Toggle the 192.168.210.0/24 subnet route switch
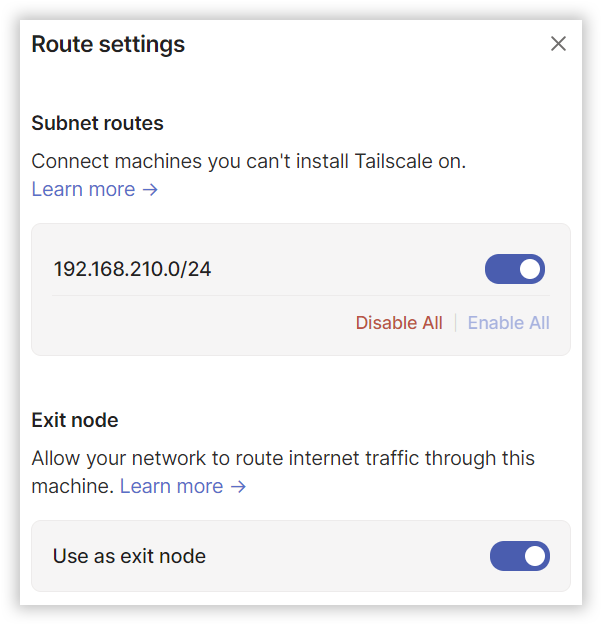602x625 pixels. tap(515, 269)
